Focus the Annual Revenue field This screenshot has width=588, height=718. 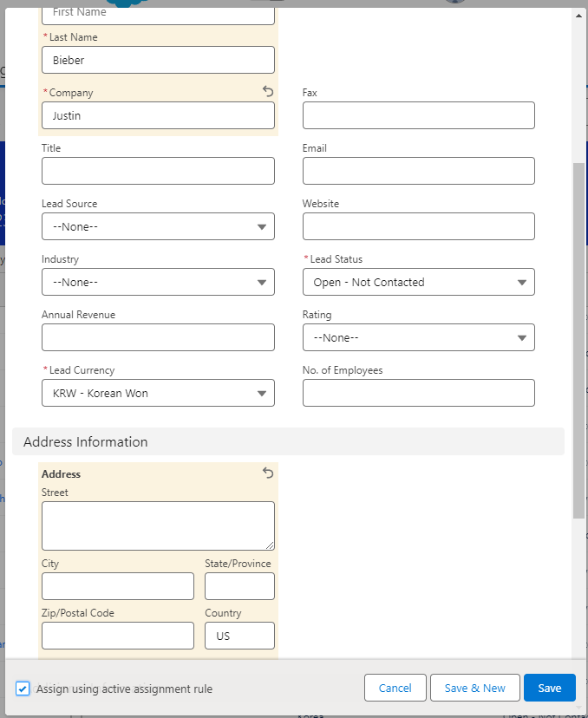(158, 337)
